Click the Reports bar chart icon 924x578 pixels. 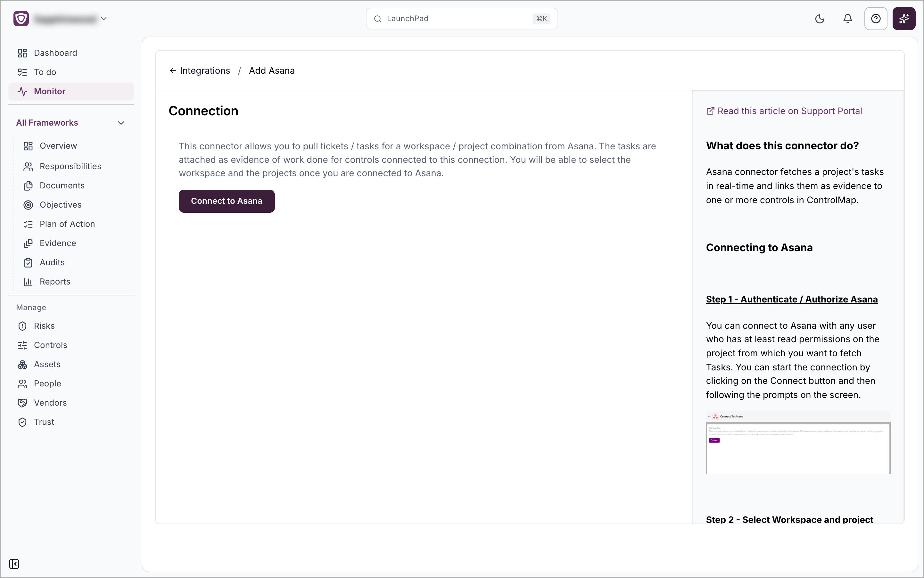28,282
